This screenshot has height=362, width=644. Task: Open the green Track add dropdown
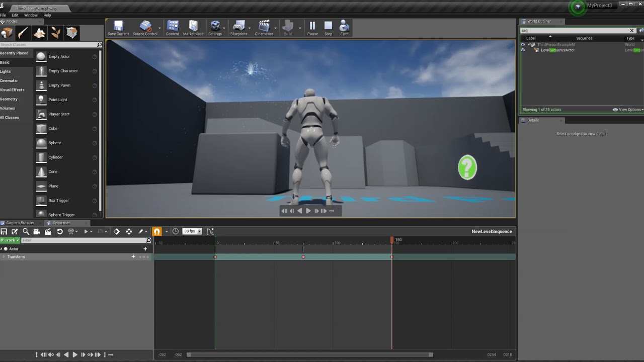point(10,240)
